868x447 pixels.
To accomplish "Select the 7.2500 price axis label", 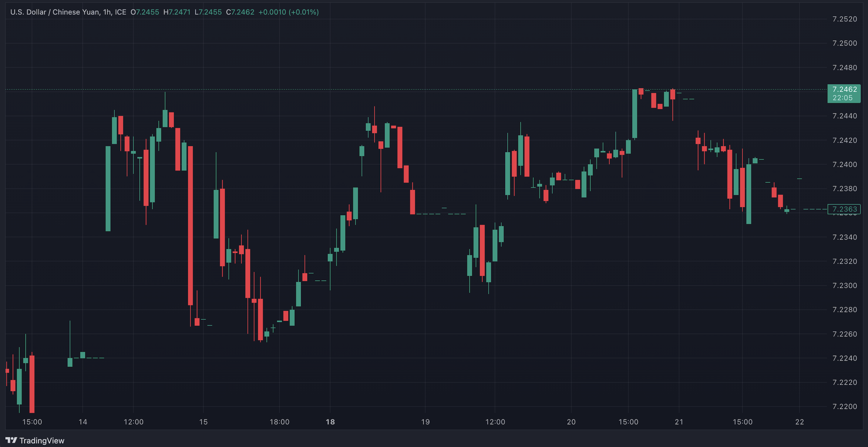I will pos(844,43).
